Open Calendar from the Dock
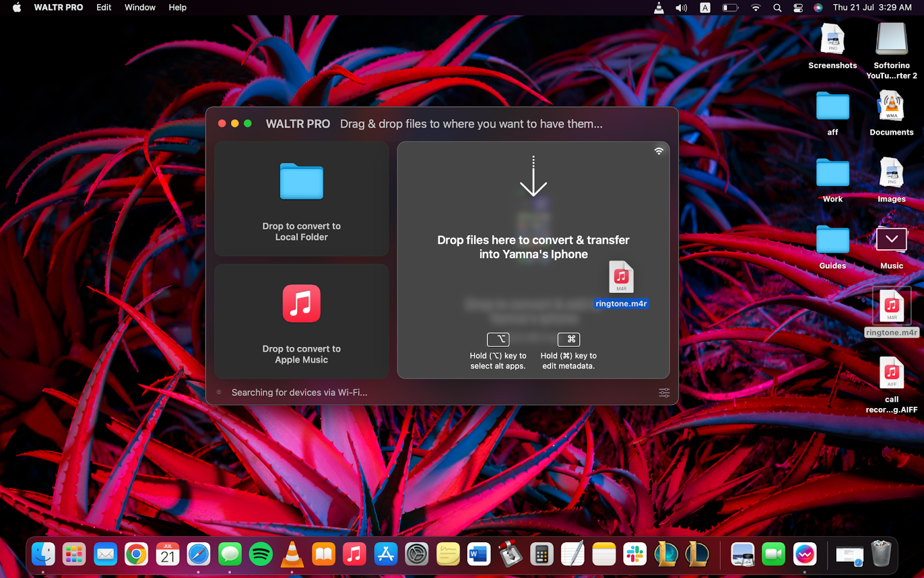924x578 pixels. 167,555
